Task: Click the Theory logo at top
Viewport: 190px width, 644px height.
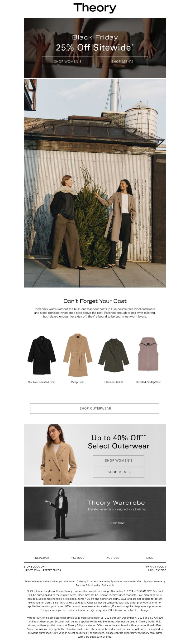Action: [x=95, y=8]
